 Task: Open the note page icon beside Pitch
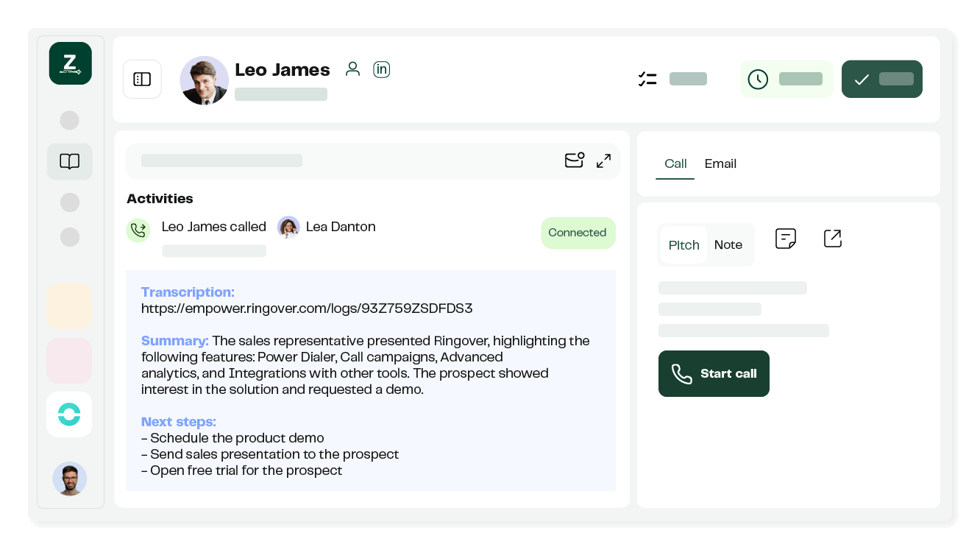coord(785,238)
